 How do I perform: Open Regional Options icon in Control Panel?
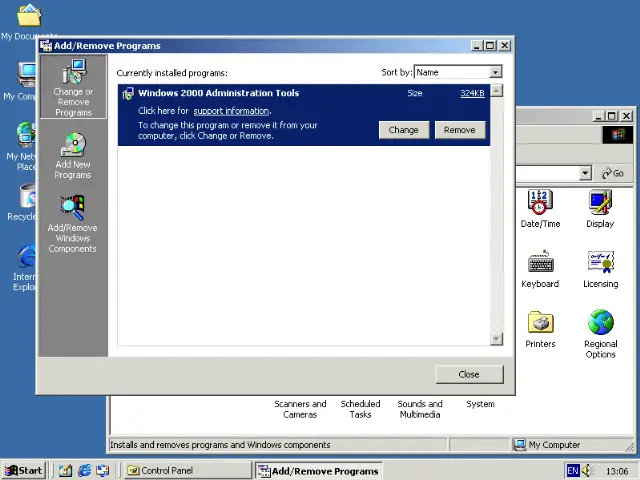click(x=600, y=334)
